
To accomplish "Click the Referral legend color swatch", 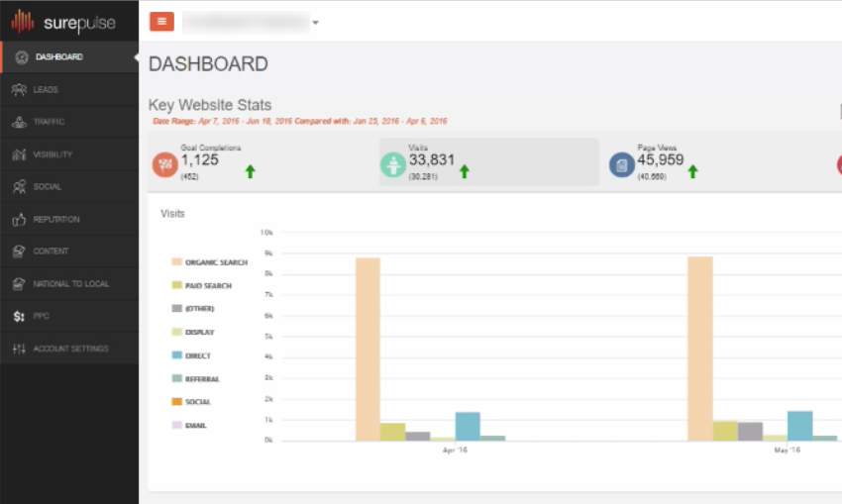I will (x=176, y=379).
